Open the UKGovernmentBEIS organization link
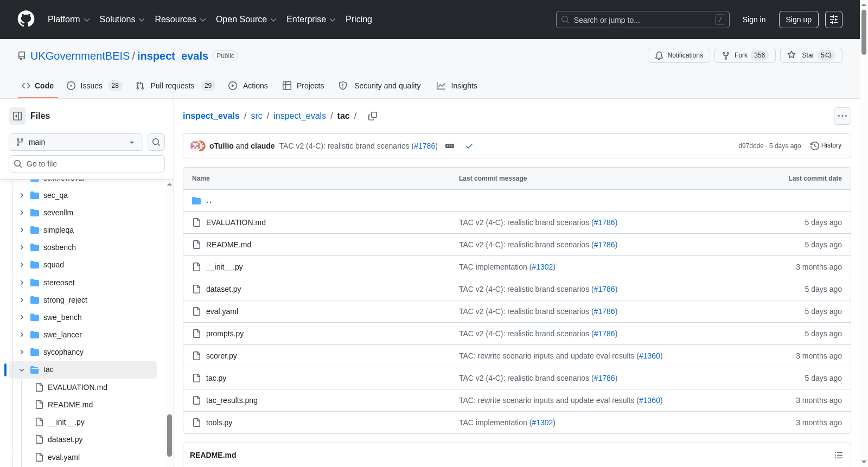This screenshot has width=868, height=467. click(80, 56)
